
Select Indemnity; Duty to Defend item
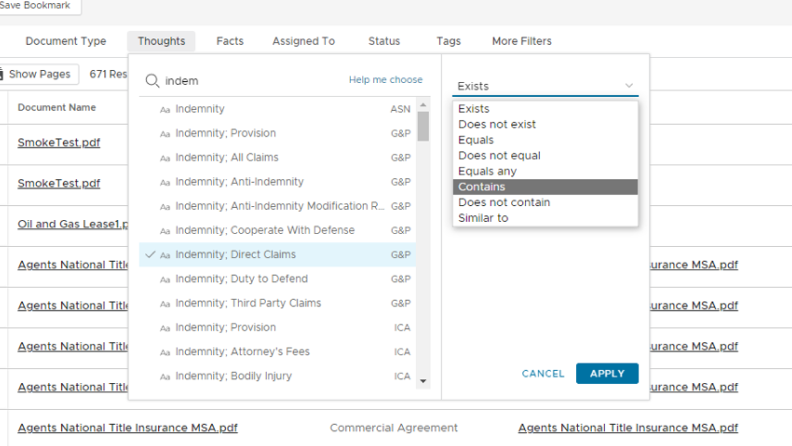coord(241,279)
